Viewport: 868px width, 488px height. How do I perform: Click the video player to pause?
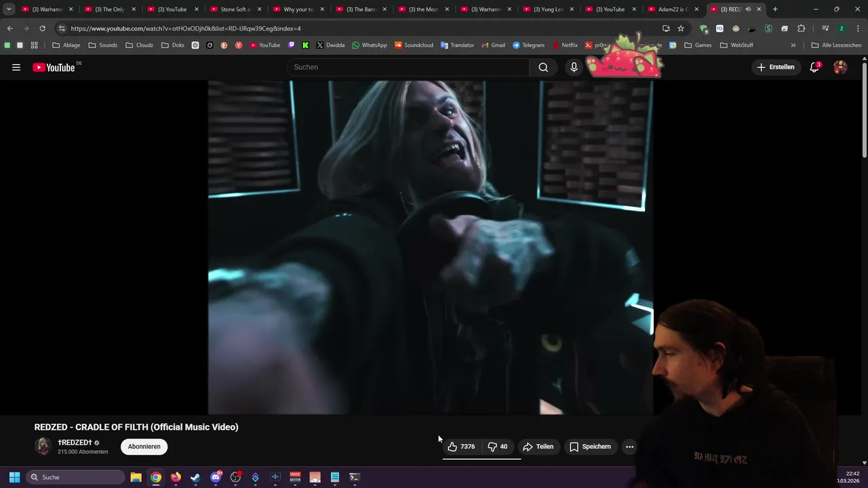[431, 247]
